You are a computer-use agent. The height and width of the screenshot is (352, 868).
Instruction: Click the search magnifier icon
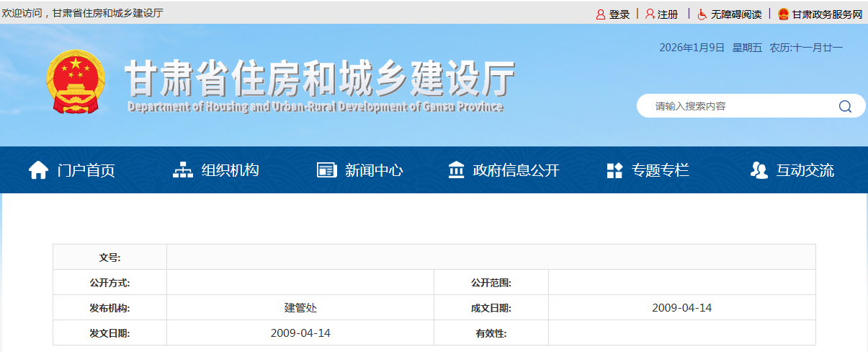tap(845, 107)
